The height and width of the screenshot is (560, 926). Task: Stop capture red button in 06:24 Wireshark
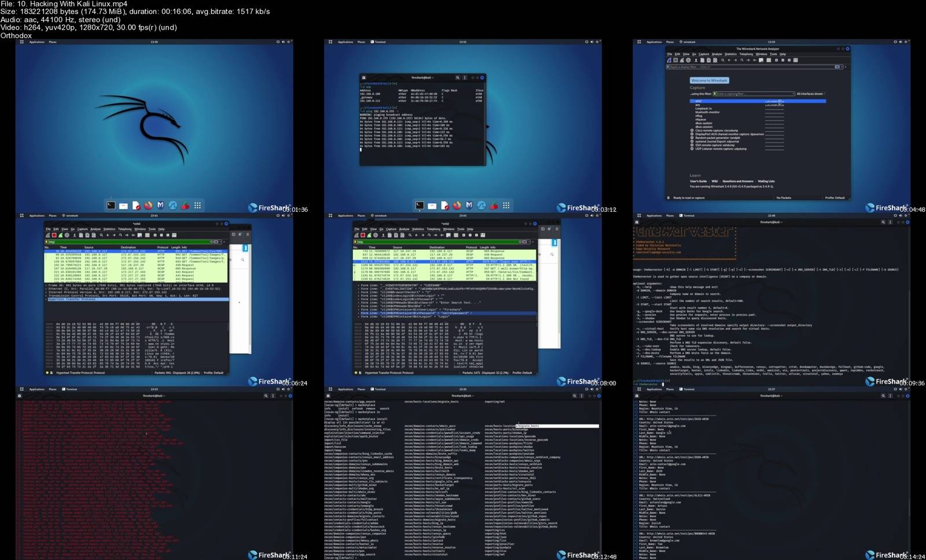click(x=54, y=235)
